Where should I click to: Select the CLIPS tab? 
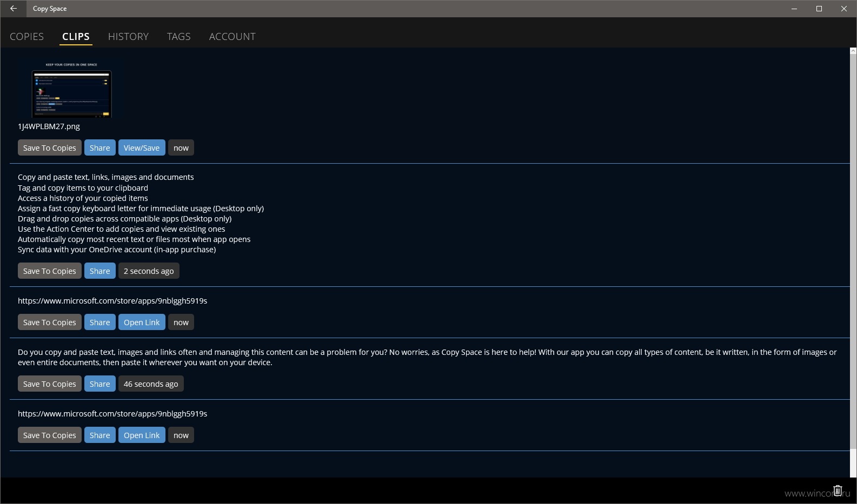(x=76, y=37)
